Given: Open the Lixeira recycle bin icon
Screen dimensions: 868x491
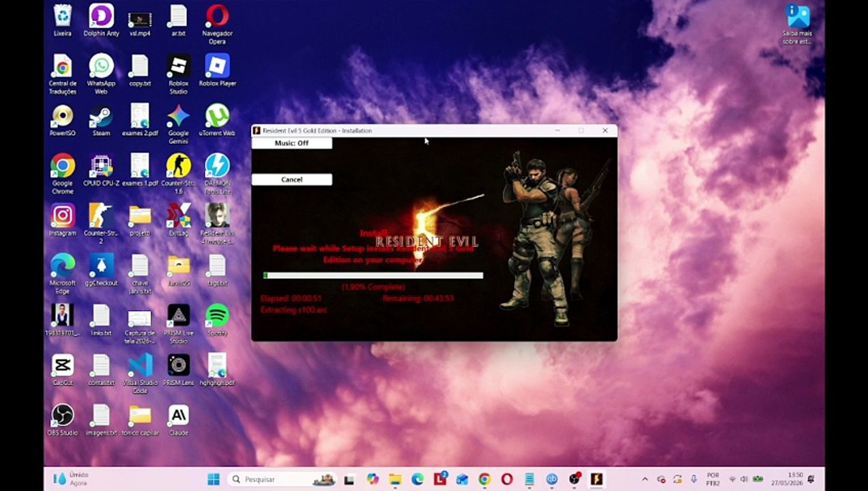Looking at the screenshot, I should click(x=63, y=20).
